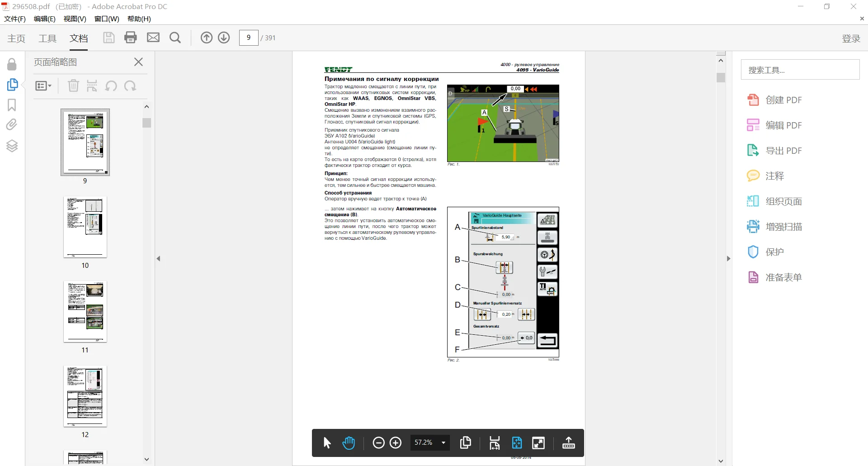This screenshot has height=466, width=868.
Task: Select page 10 thumbnail
Action: coord(85,227)
